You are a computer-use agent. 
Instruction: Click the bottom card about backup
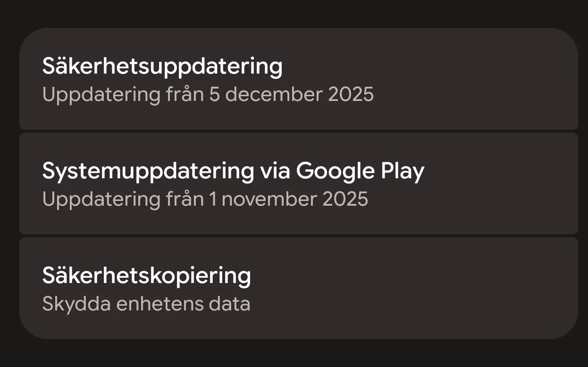pos(298,288)
